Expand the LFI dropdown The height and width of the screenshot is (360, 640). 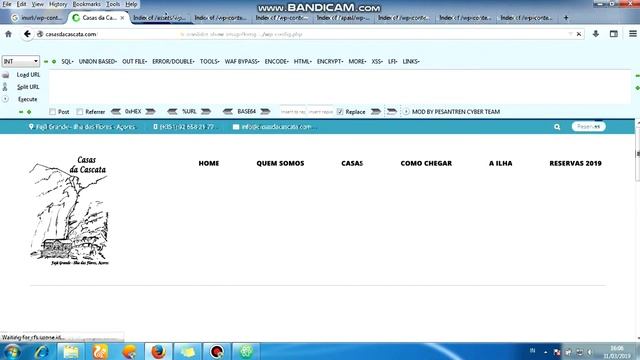coord(392,61)
